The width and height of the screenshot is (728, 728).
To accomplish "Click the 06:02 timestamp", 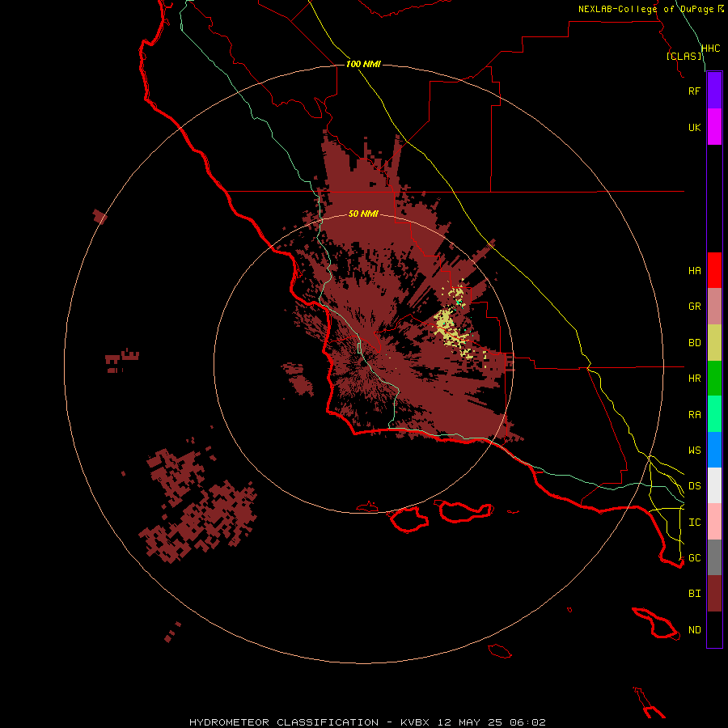I will tap(527, 722).
